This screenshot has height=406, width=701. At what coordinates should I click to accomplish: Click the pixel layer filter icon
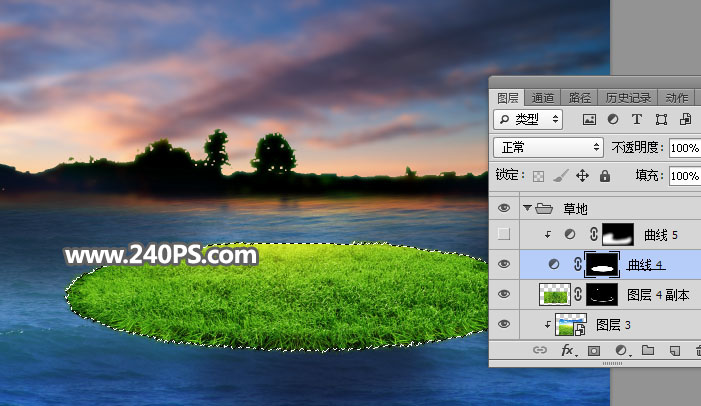(590, 119)
